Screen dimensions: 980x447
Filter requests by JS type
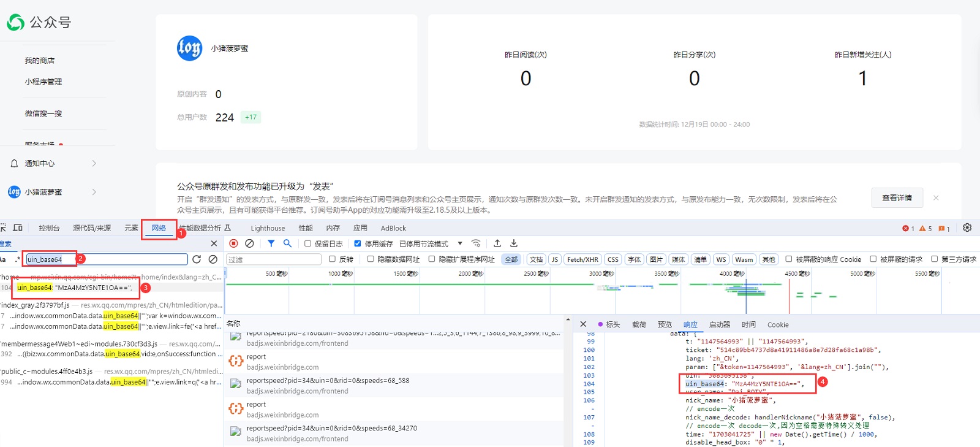coord(555,259)
